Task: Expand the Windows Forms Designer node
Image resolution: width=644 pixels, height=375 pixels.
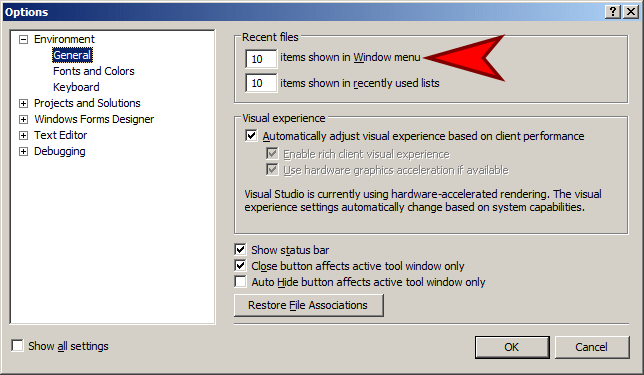Action: point(23,120)
